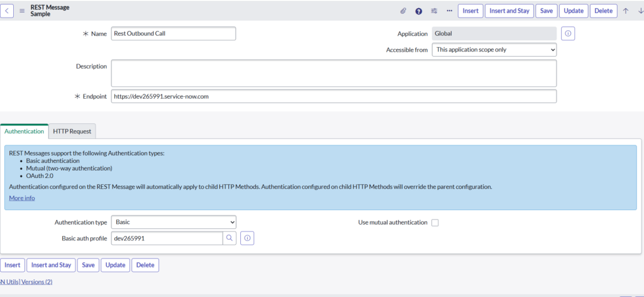Screen dimensions: 644x297
Task: Click the info icon beside Application field
Action: click(567, 33)
